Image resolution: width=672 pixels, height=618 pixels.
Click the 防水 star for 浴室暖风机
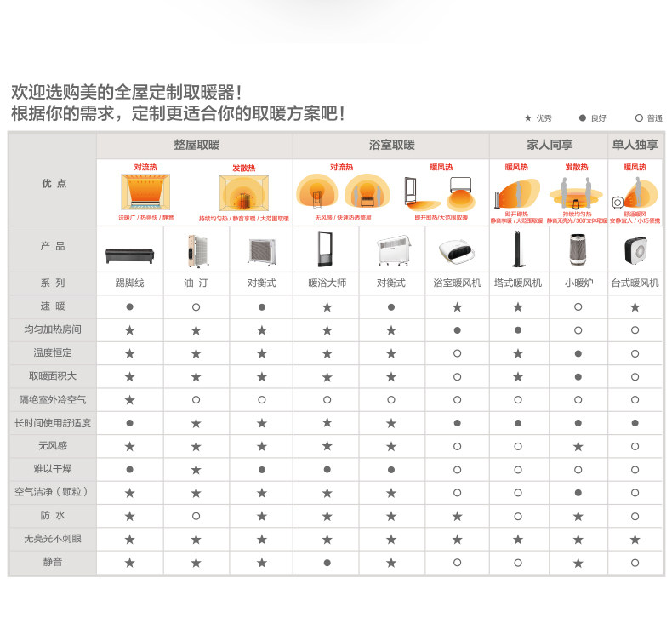[x=458, y=517]
